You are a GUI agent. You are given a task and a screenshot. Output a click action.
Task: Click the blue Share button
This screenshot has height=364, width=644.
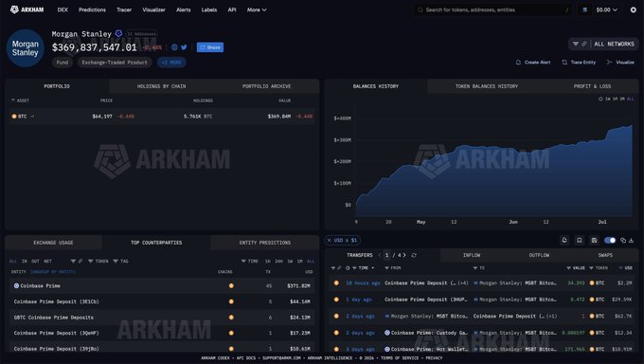point(210,47)
